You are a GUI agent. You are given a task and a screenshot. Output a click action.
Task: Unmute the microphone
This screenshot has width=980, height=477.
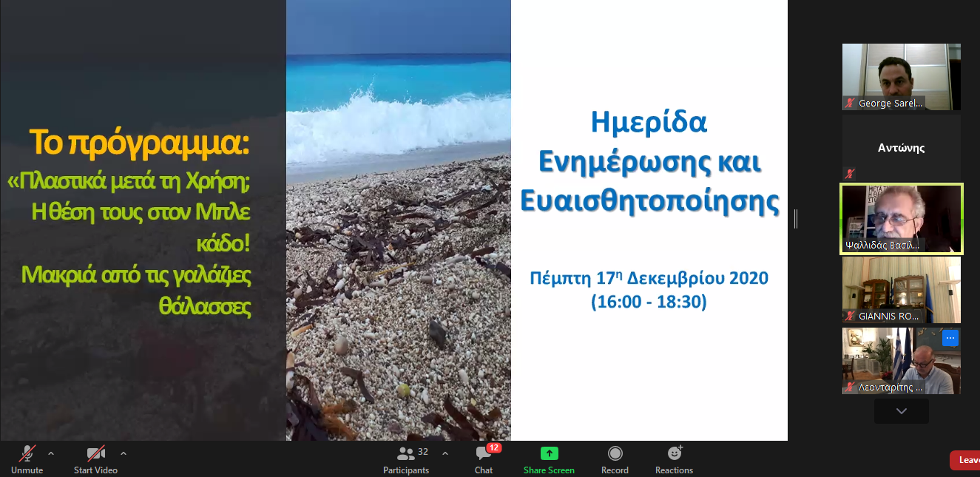[x=27, y=458]
